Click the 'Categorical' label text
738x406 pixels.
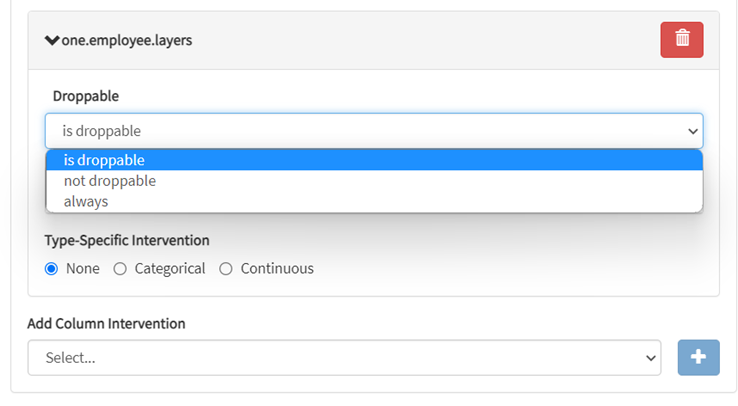(x=170, y=268)
